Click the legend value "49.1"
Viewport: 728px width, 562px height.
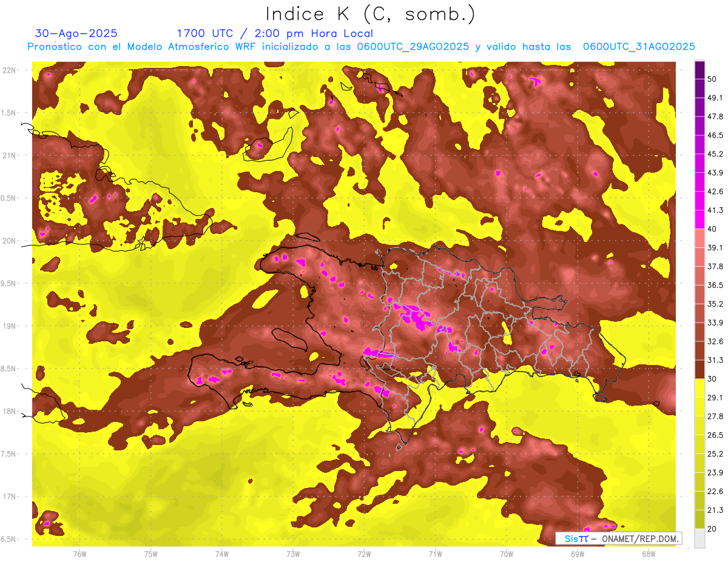click(x=715, y=98)
